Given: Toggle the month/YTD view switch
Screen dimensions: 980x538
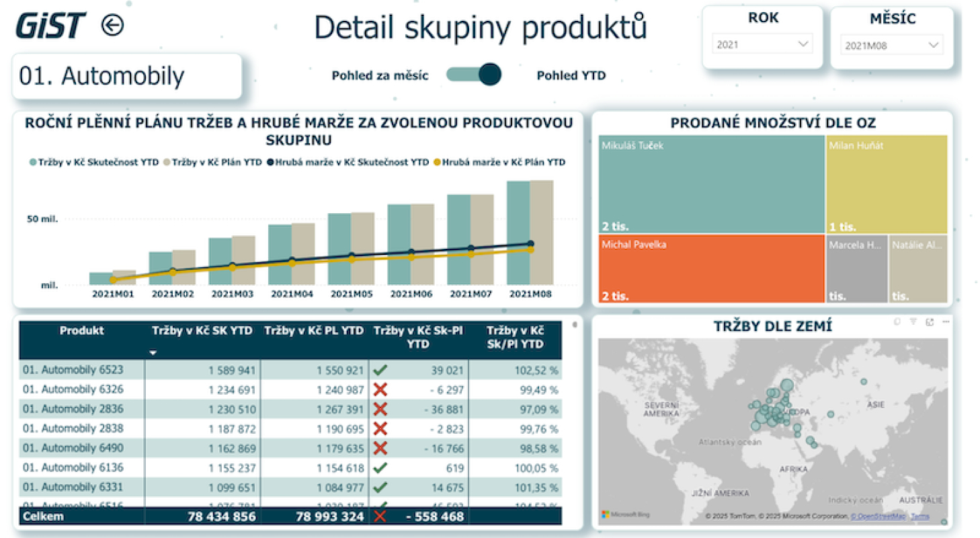Looking at the screenshot, I should [474, 75].
